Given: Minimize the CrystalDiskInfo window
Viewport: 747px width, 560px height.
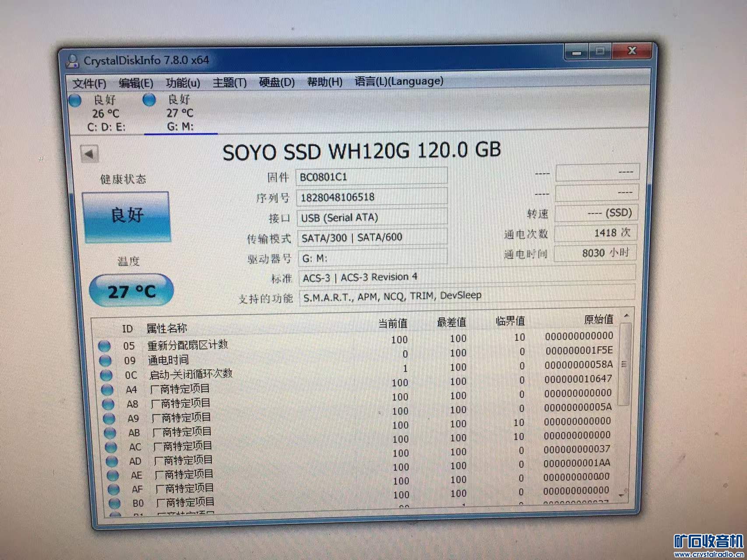Looking at the screenshot, I should pos(577,53).
